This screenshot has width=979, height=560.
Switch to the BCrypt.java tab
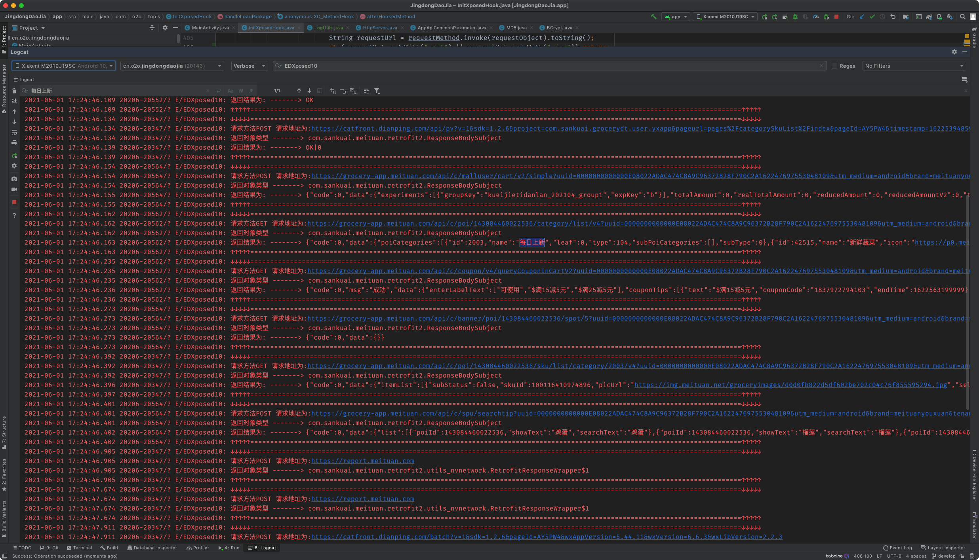[x=559, y=28]
